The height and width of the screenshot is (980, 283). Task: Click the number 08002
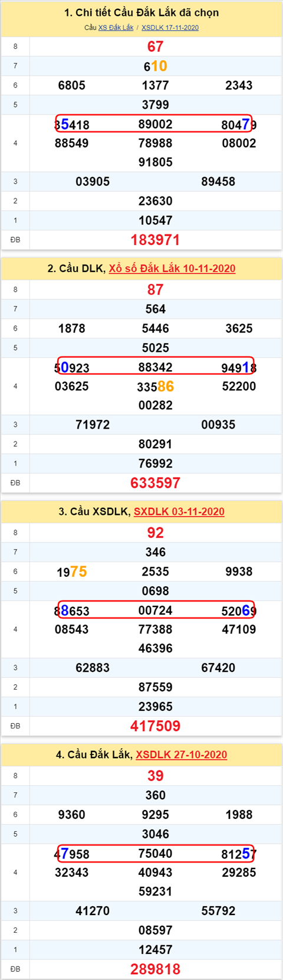pyautogui.click(x=239, y=143)
